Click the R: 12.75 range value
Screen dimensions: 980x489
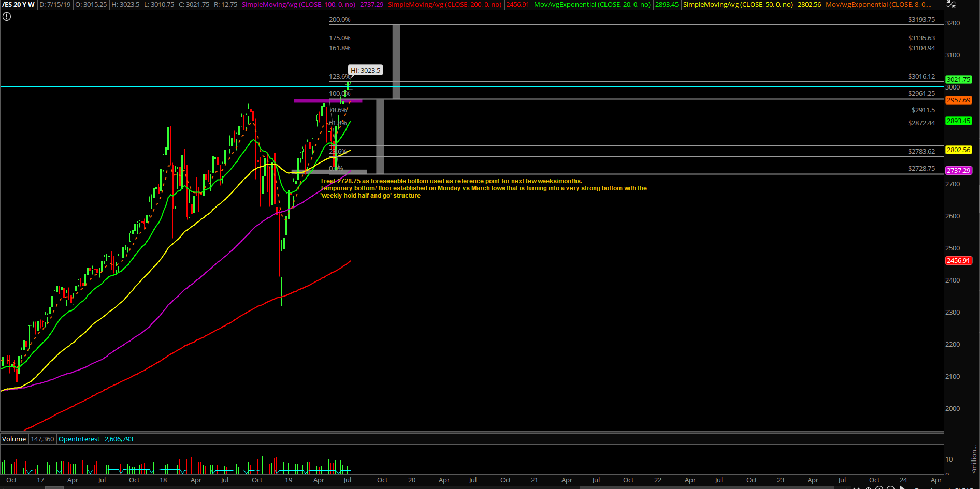[x=225, y=4]
